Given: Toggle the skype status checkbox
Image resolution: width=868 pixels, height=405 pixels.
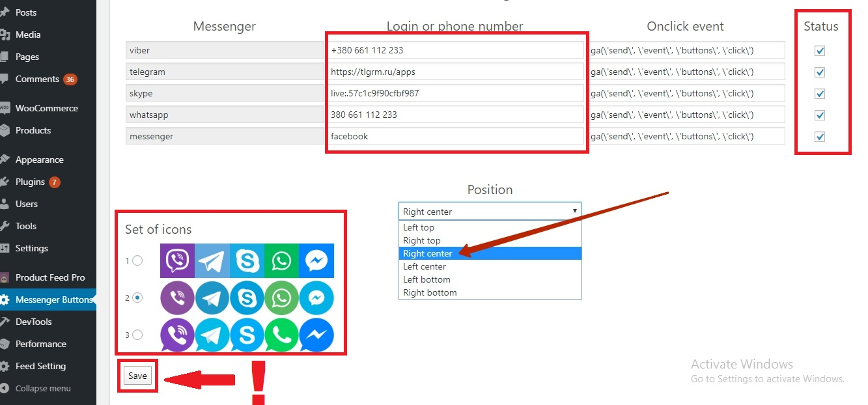Looking at the screenshot, I should coord(820,94).
